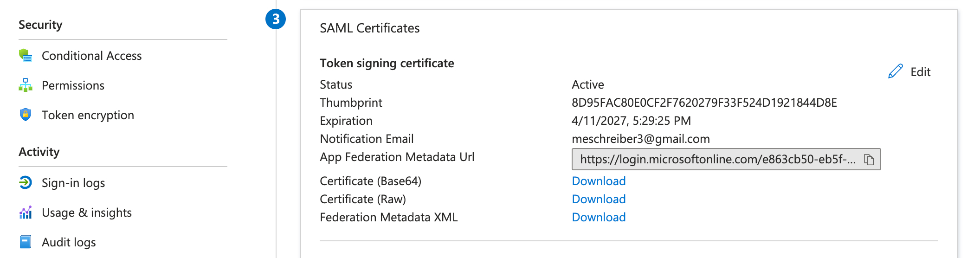Download the Raw certificate

tap(599, 199)
